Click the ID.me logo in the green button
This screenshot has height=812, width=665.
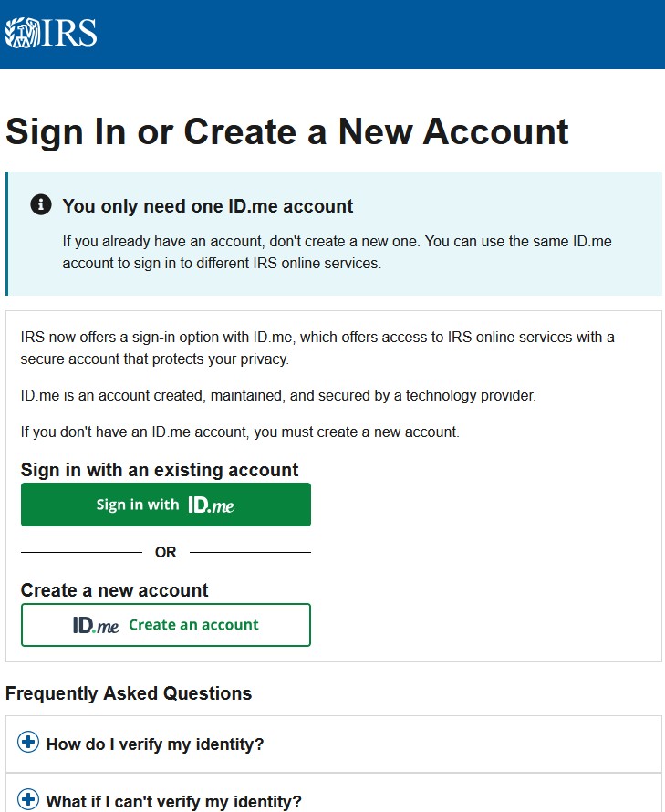pos(211,505)
